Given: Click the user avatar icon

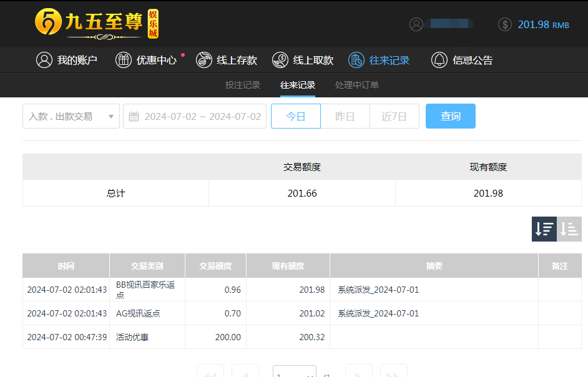Looking at the screenshot, I should tap(416, 24).
